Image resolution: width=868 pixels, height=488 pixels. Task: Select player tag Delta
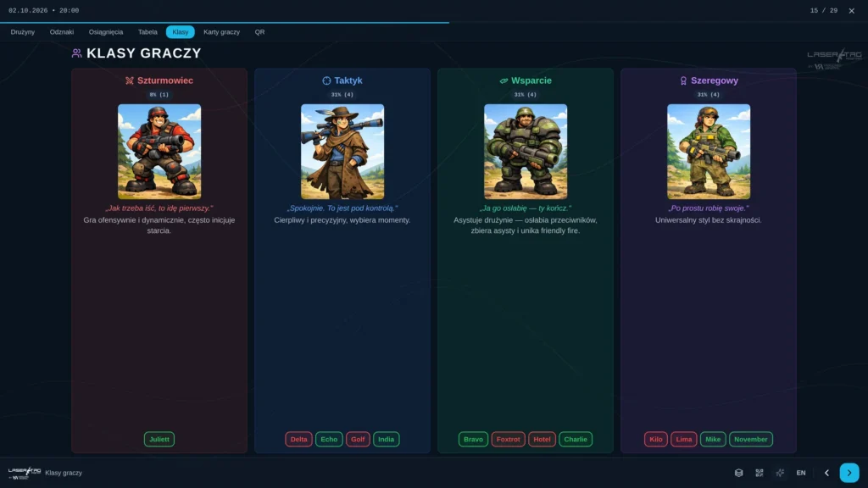(x=299, y=440)
